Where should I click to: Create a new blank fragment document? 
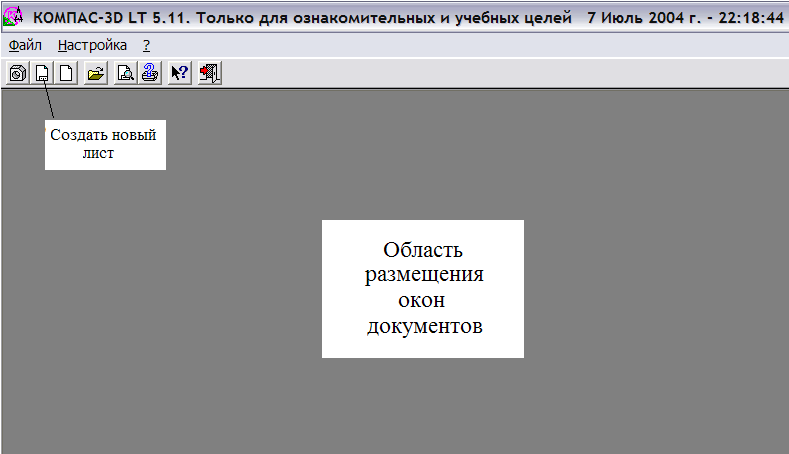click(x=66, y=73)
